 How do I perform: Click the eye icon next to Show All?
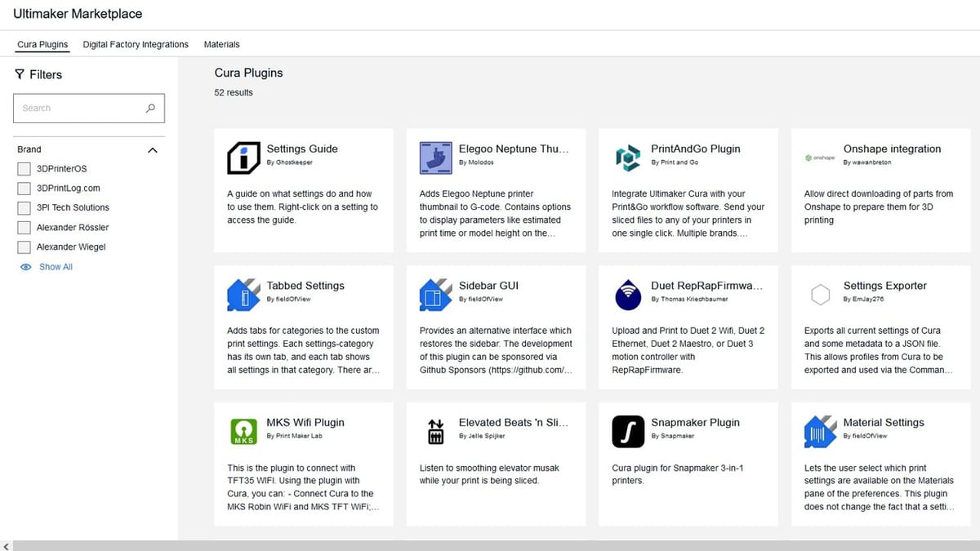pos(25,267)
